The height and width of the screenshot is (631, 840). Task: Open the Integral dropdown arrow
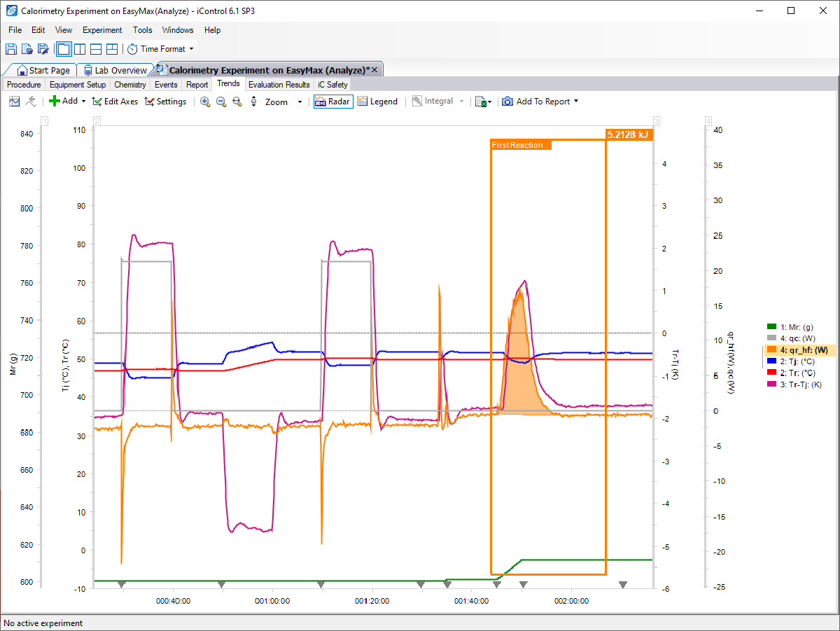(x=461, y=102)
